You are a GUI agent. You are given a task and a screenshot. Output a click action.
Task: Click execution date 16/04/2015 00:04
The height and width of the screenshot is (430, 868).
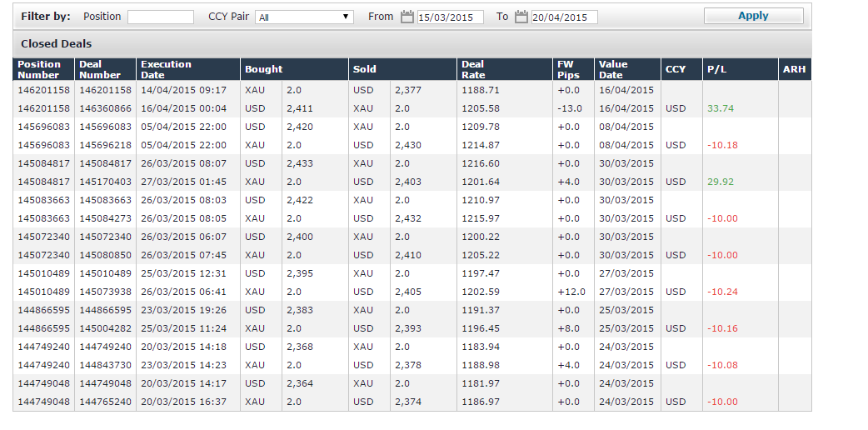coord(183,108)
